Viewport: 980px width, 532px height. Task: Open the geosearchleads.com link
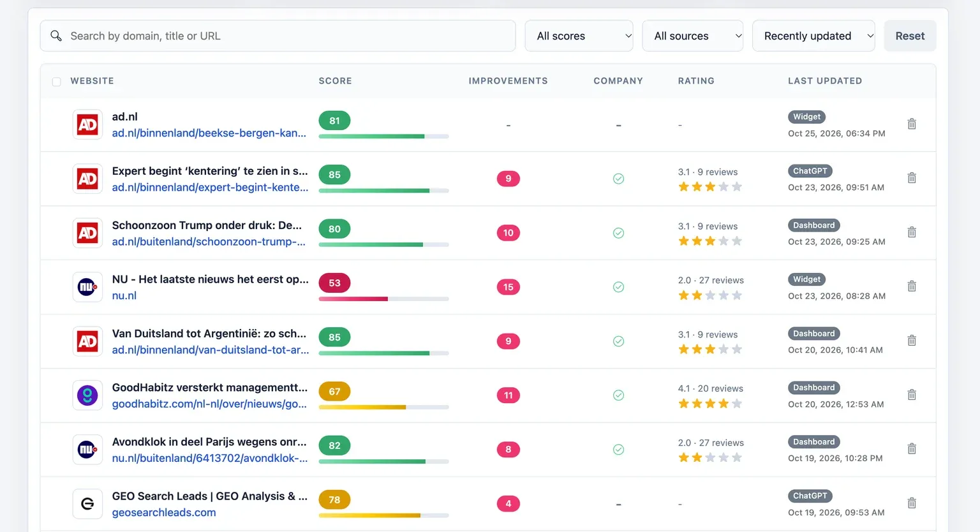point(164,512)
